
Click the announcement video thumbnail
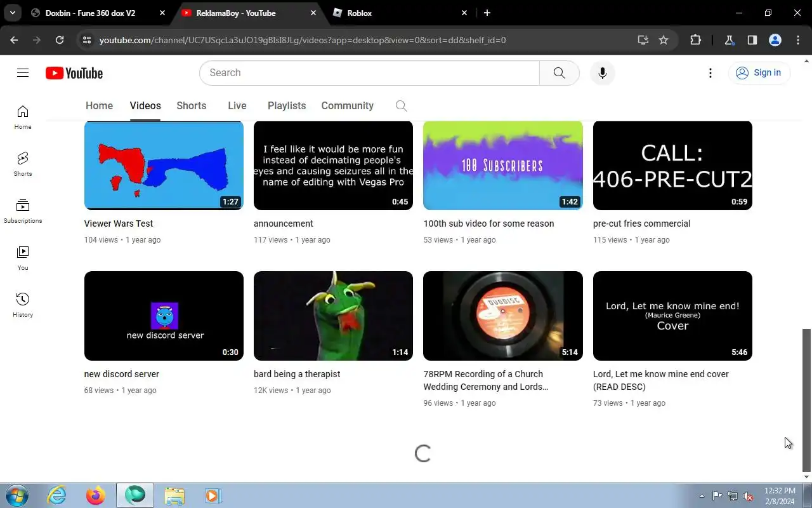tap(333, 165)
